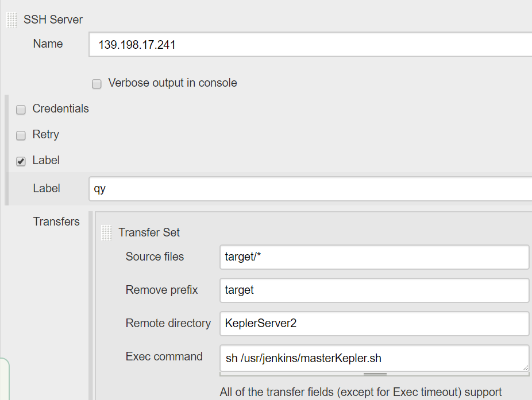Select the Retry label text

point(46,134)
